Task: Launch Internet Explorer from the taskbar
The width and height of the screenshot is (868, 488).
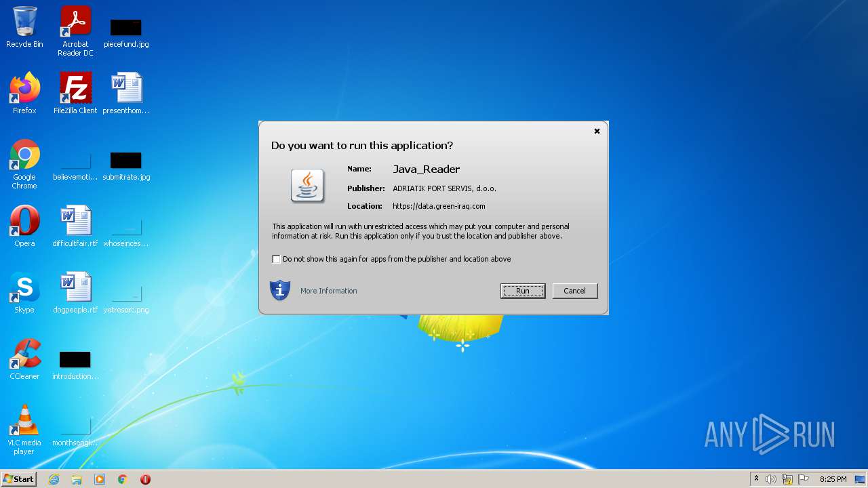Action: [x=54, y=479]
